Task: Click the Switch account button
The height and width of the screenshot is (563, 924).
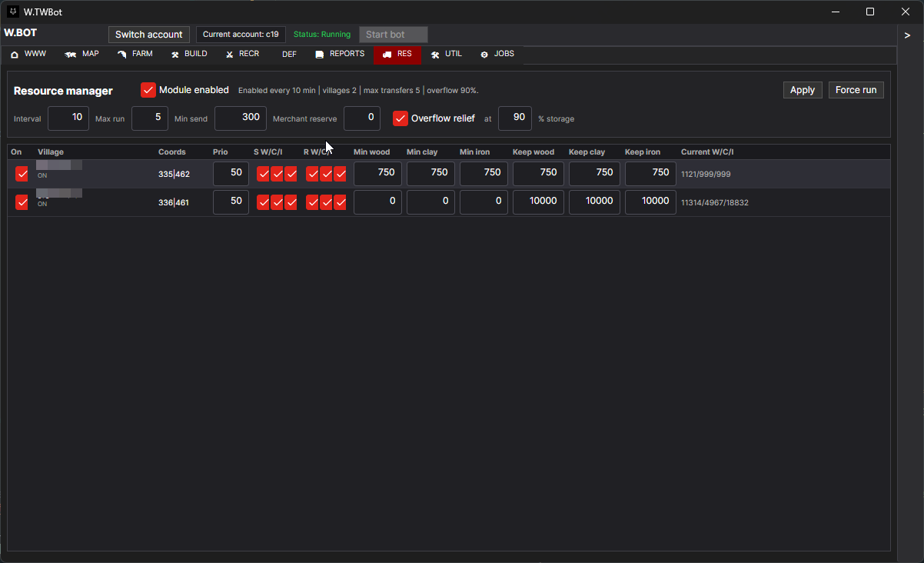Action: coord(149,35)
